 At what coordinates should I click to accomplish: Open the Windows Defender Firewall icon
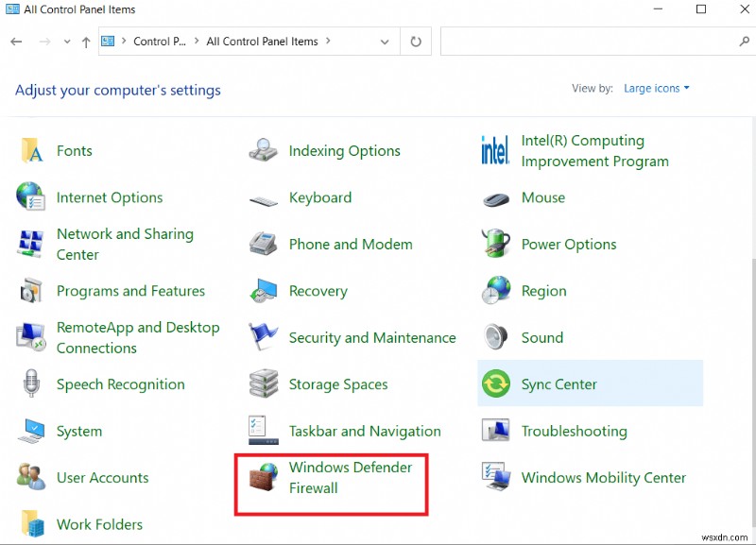click(263, 477)
